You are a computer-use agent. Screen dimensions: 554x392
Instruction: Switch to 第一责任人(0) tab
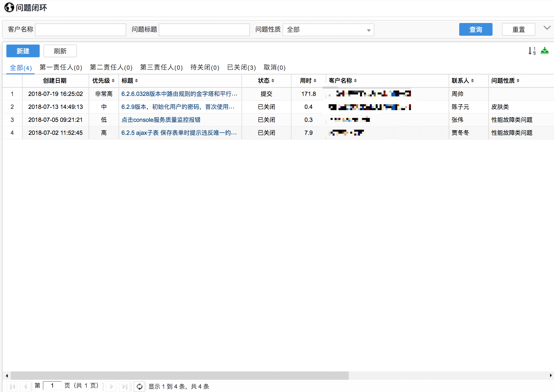61,67
